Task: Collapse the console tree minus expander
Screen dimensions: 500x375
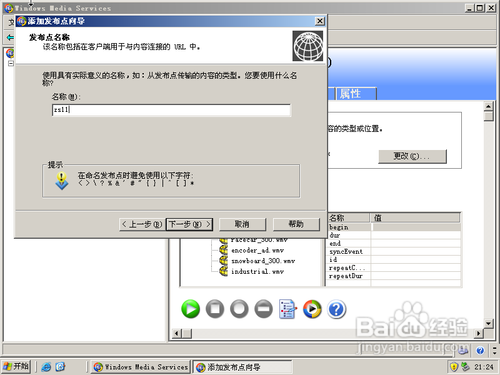Action: 11,63
